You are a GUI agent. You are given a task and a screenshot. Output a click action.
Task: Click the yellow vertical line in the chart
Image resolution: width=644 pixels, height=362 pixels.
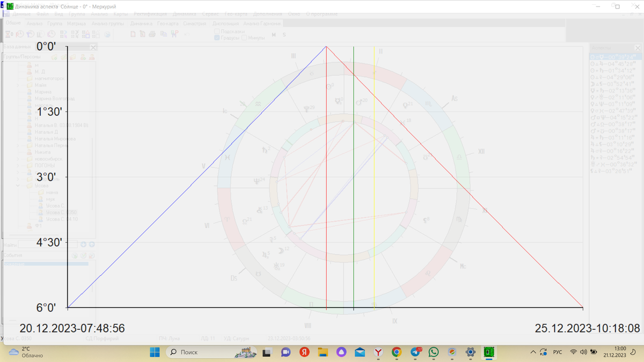(x=374, y=177)
